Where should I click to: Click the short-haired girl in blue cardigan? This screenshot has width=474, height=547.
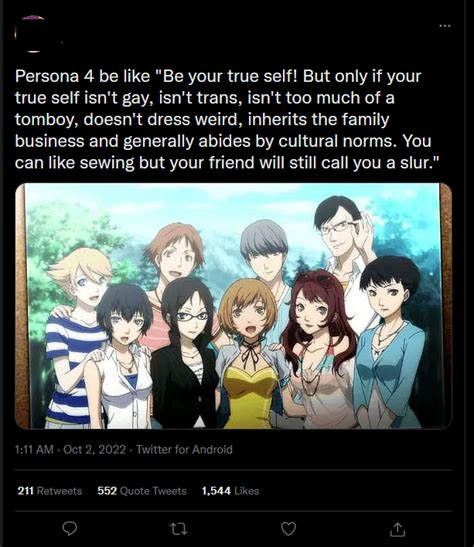(391, 342)
